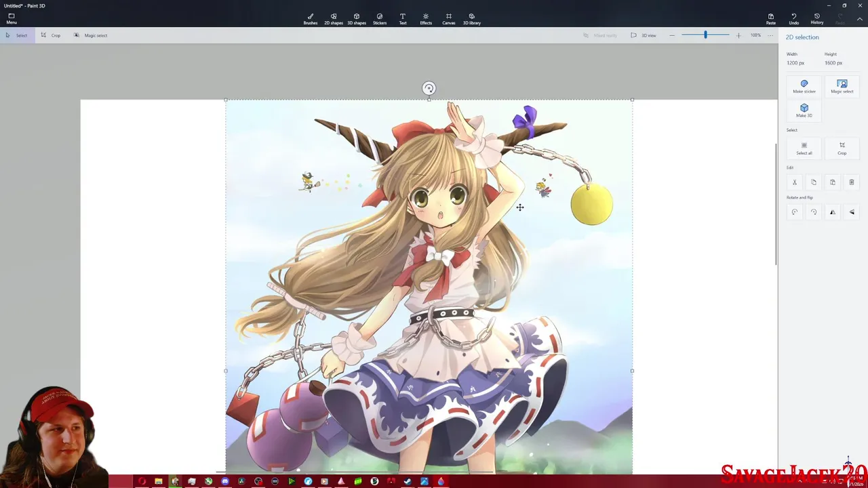The height and width of the screenshot is (488, 868).
Task: Open the History panel
Action: click(817, 19)
